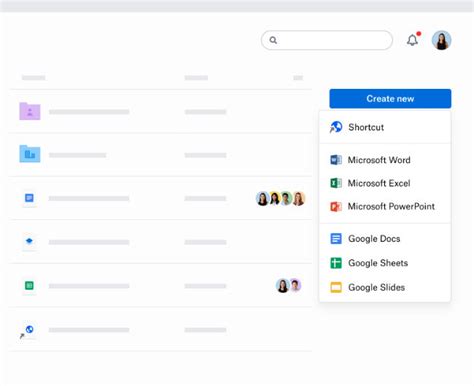Open the notifications bell

(x=413, y=40)
